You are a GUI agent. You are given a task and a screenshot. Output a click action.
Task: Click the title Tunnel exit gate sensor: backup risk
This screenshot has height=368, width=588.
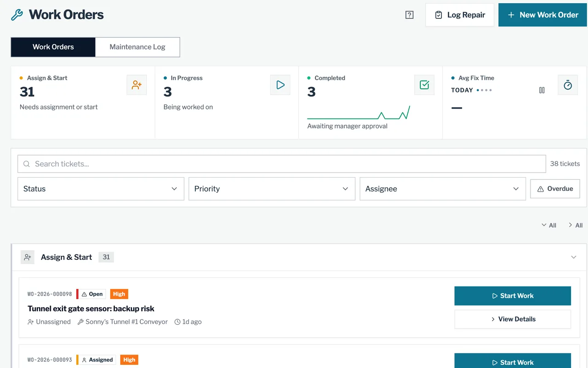(x=91, y=309)
